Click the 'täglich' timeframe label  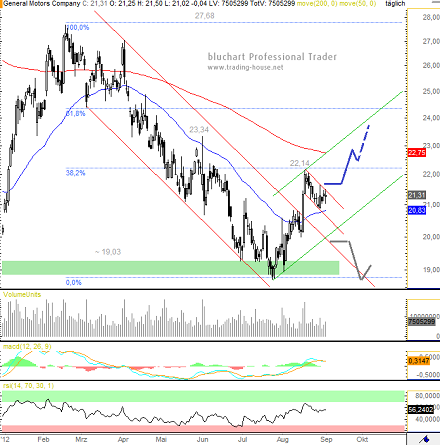(x=395, y=4)
